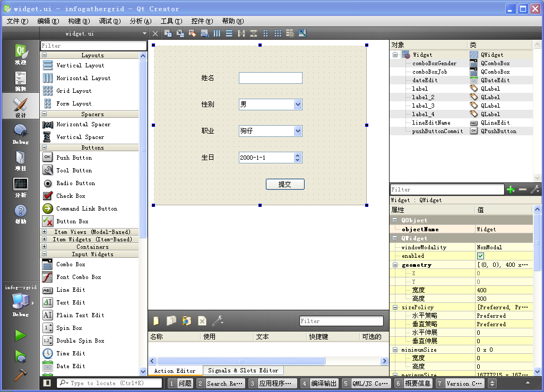The height and width of the screenshot is (392, 544).
Task: Switch to Edit Buddies mode icon
Action: pos(192,33)
